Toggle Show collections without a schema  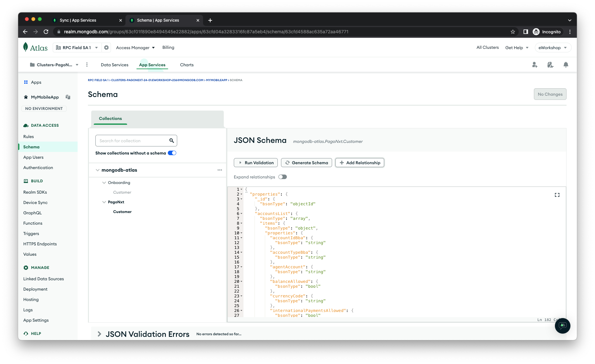(x=172, y=153)
